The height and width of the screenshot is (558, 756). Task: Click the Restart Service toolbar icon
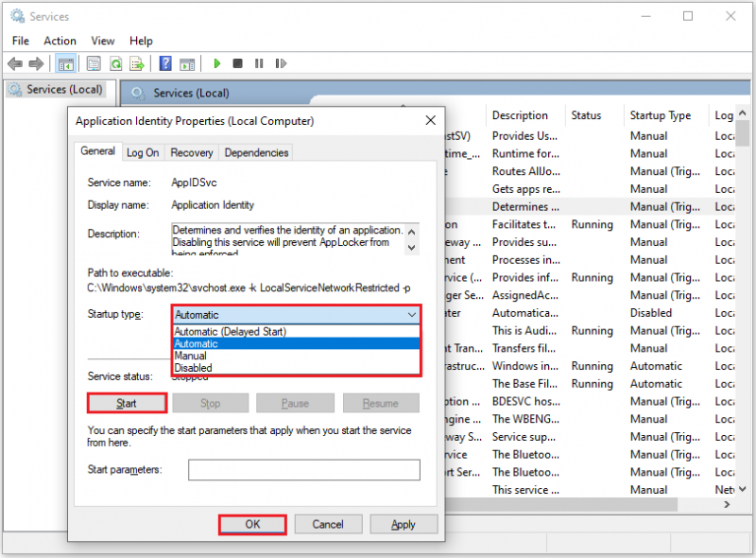pos(281,63)
